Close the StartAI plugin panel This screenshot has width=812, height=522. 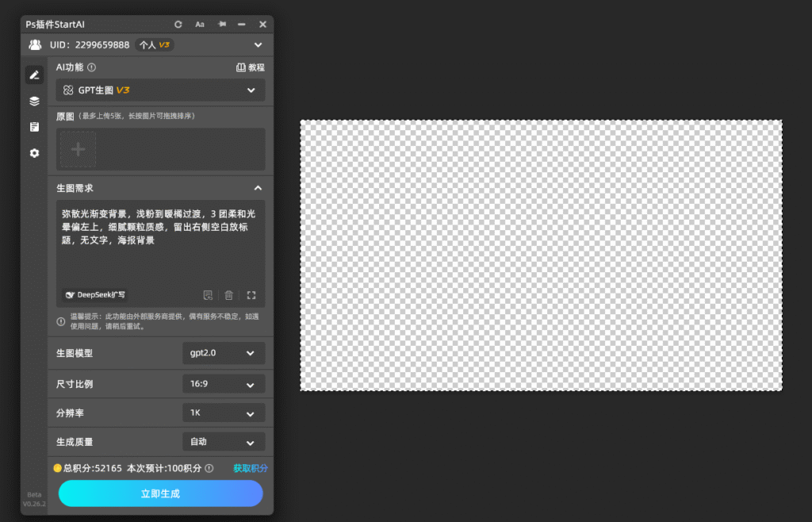click(262, 25)
